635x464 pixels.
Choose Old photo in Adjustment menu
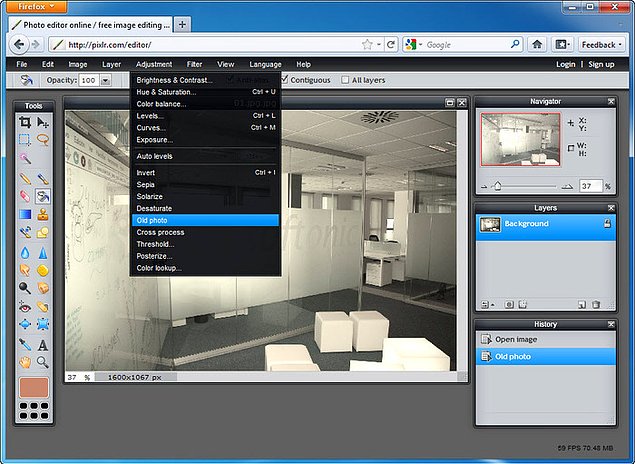coord(205,220)
